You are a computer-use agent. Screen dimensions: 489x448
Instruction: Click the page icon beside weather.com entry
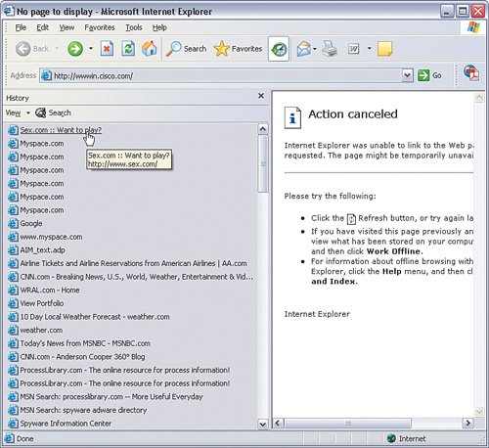tap(13, 330)
